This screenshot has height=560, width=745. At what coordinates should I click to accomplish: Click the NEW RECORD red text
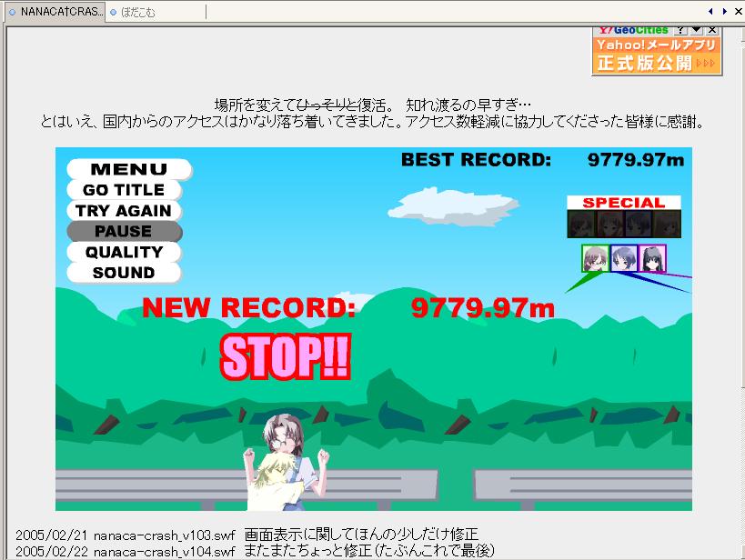249,307
